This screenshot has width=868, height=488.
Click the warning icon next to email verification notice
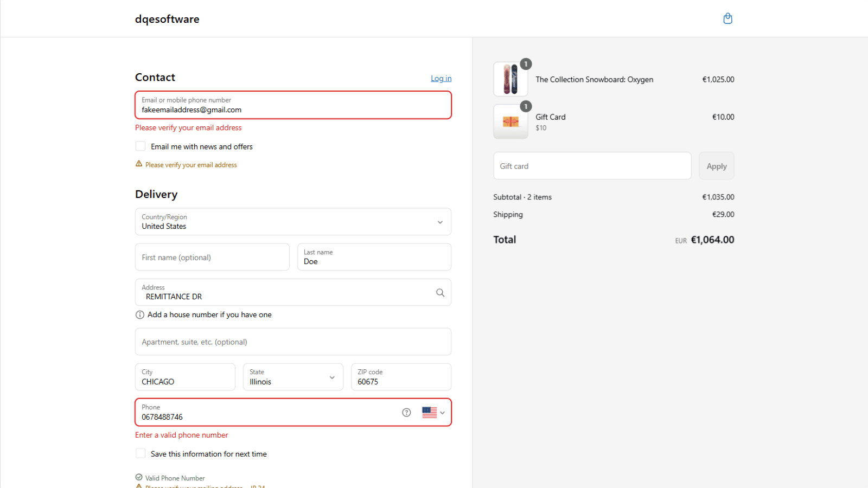coord(139,164)
